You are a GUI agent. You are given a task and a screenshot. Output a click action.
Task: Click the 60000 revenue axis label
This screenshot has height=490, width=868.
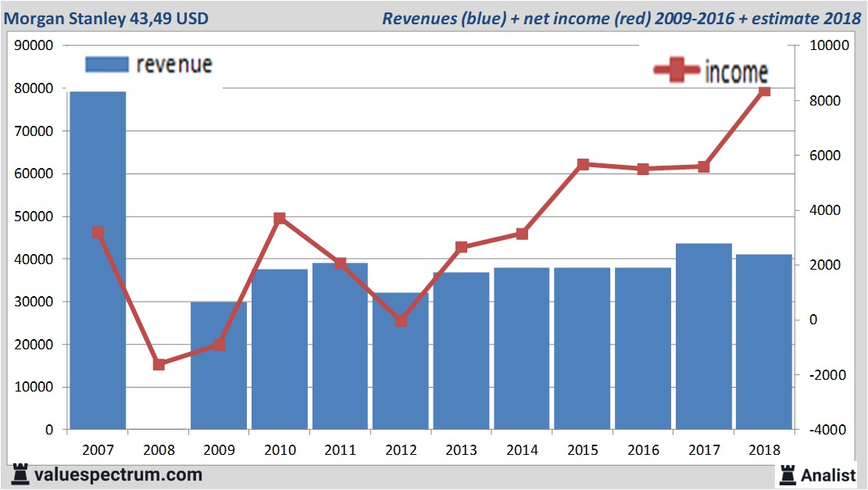pyautogui.click(x=34, y=173)
